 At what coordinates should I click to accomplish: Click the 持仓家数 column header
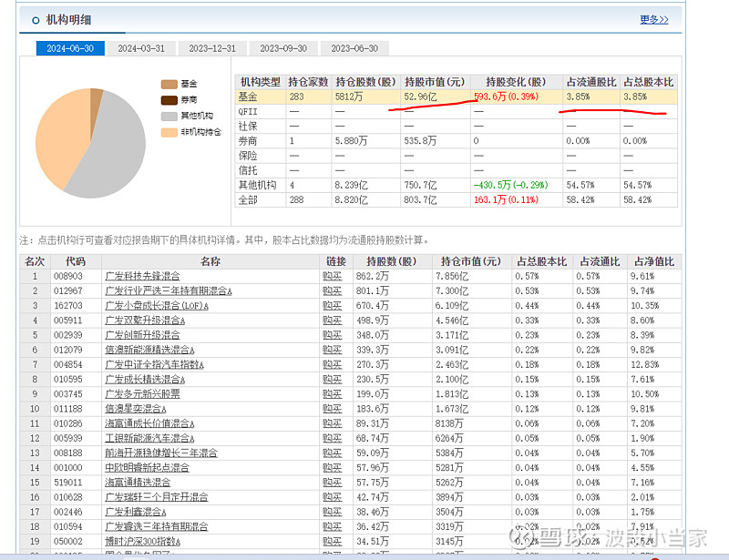coord(308,82)
